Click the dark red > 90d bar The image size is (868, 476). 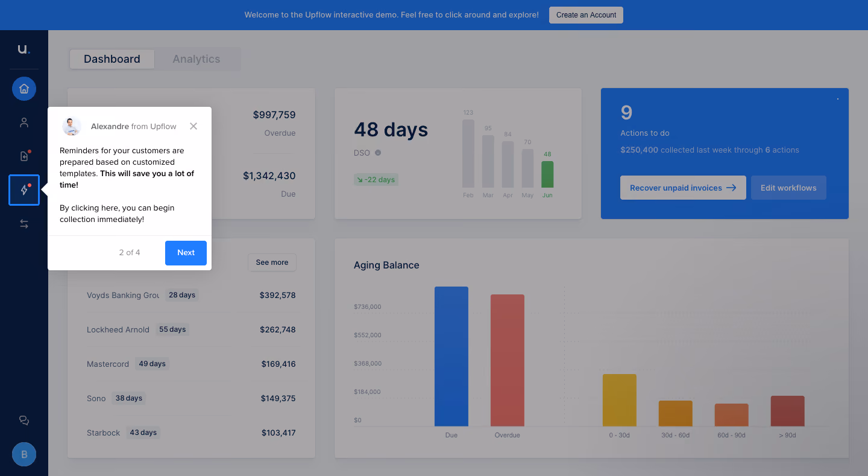pyautogui.click(x=788, y=411)
